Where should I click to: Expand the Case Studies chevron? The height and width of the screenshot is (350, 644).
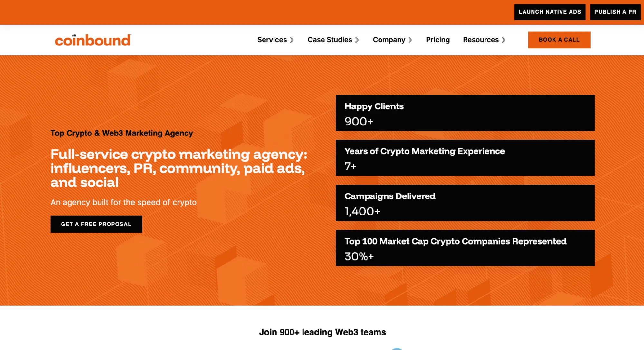357,40
